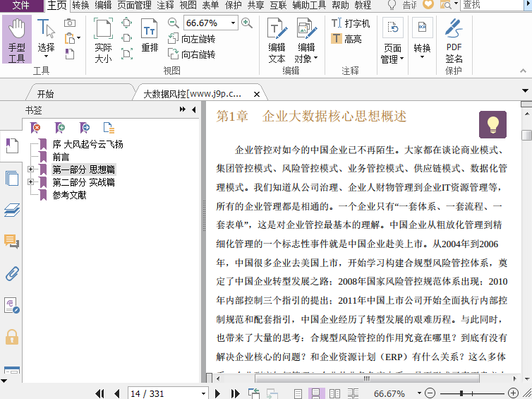Select the Typewriter (打字机) tool
The width and height of the screenshot is (532, 399).
(351, 23)
